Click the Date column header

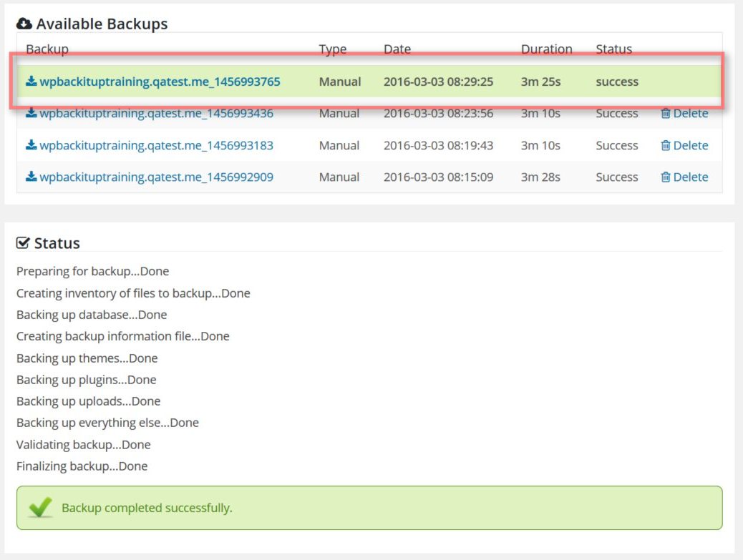point(397,49)
